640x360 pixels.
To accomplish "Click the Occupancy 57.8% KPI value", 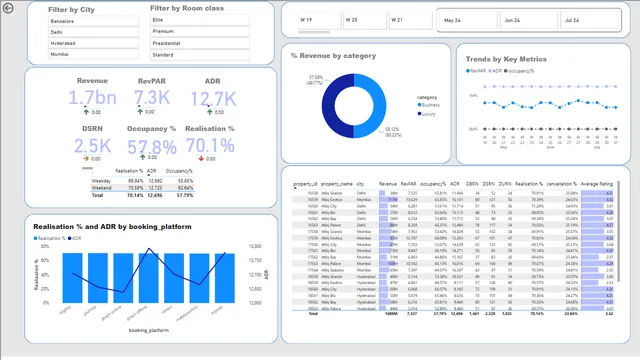I will (x=152, y=147).
